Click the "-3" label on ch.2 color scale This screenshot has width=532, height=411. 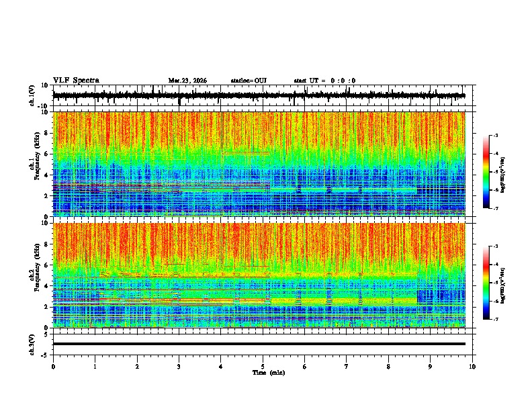(x=495, y=246)
